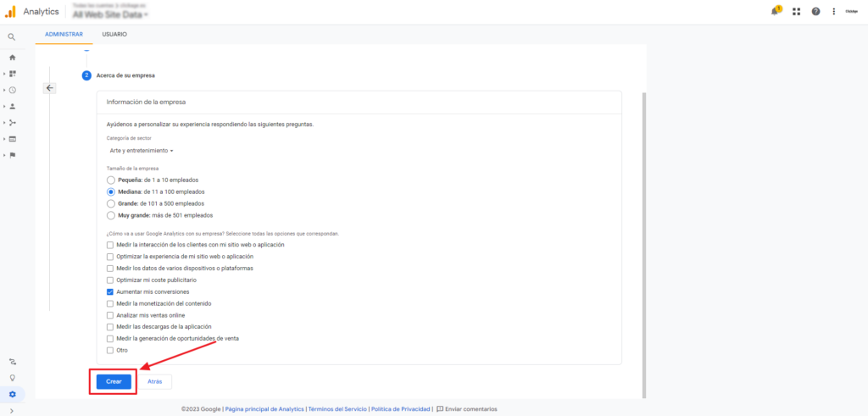Image resolution: width=868 pixels, height=416 pixels.
Task: Select Pequeña company size radio
Action: 111,180
